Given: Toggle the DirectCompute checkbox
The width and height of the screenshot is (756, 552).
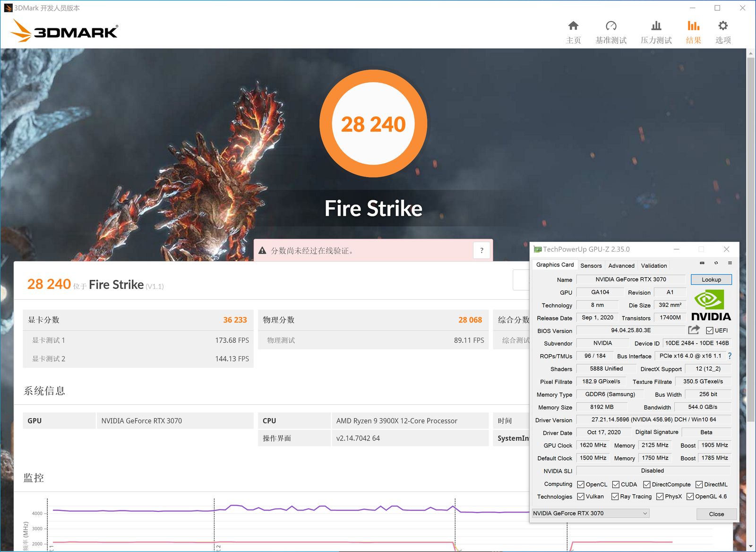Looking at the screenshot, I should 647,484.
